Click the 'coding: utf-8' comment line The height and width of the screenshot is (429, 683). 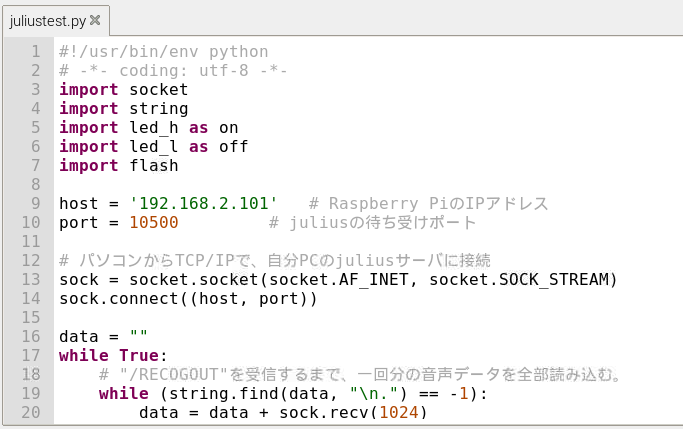point(173,71)
